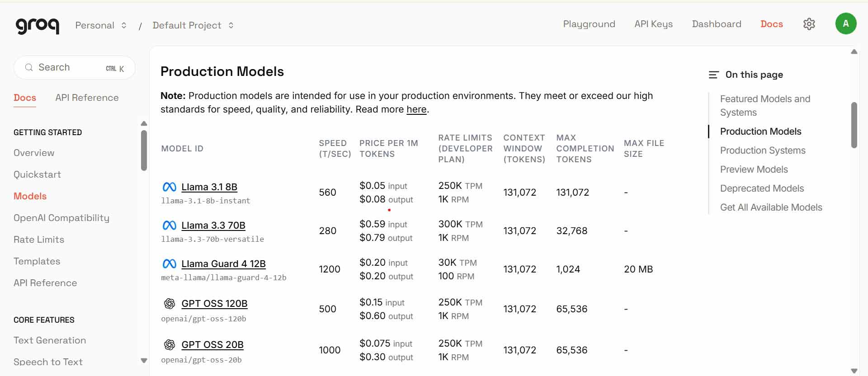Click the green account avatar icon
Viewport: 868px width, 376px height.
coord(845,23)
